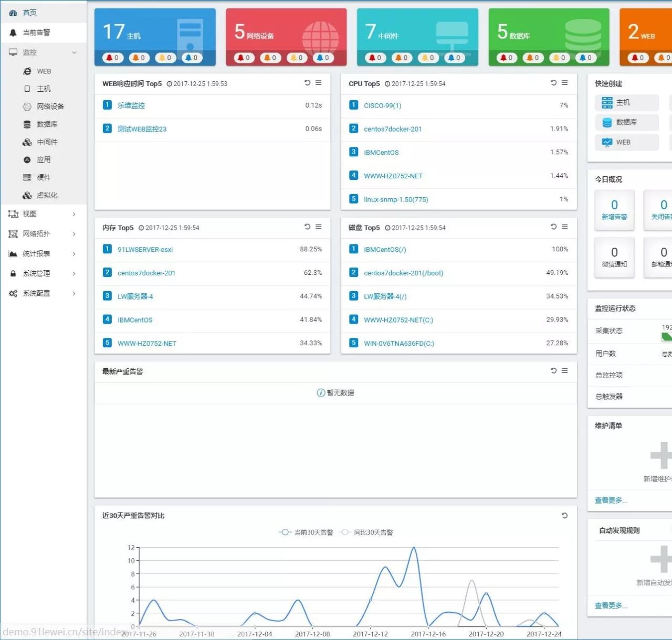
Task: Open IBMCentOS in CPU Top5
Action: click(x=381, y=153)
